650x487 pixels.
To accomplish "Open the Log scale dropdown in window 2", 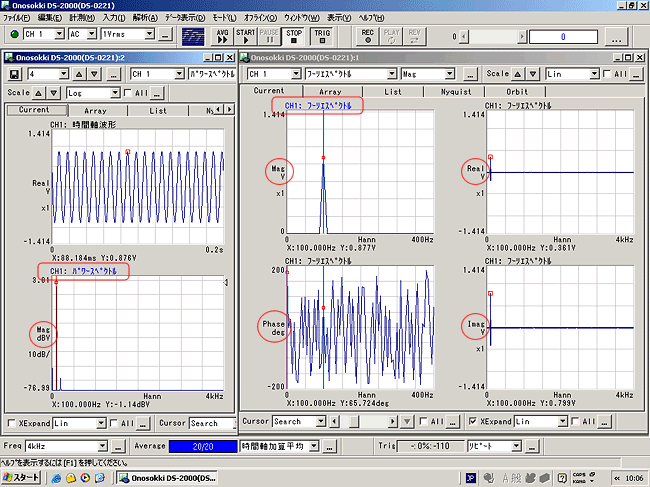I will [x=116, y=93].
